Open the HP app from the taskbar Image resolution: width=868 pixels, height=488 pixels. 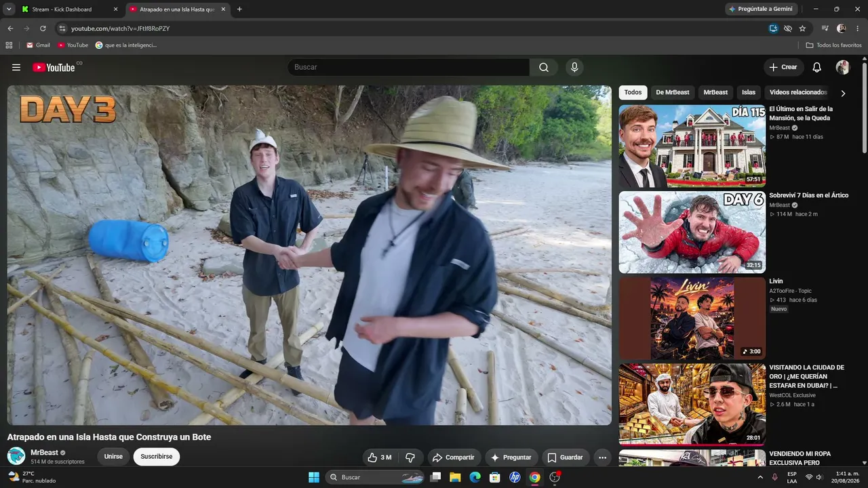515,477
